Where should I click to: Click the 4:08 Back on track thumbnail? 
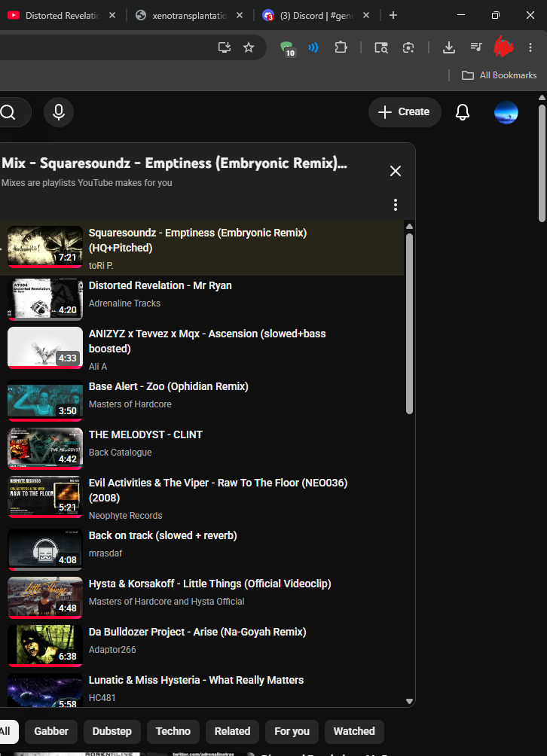point(45,549)
